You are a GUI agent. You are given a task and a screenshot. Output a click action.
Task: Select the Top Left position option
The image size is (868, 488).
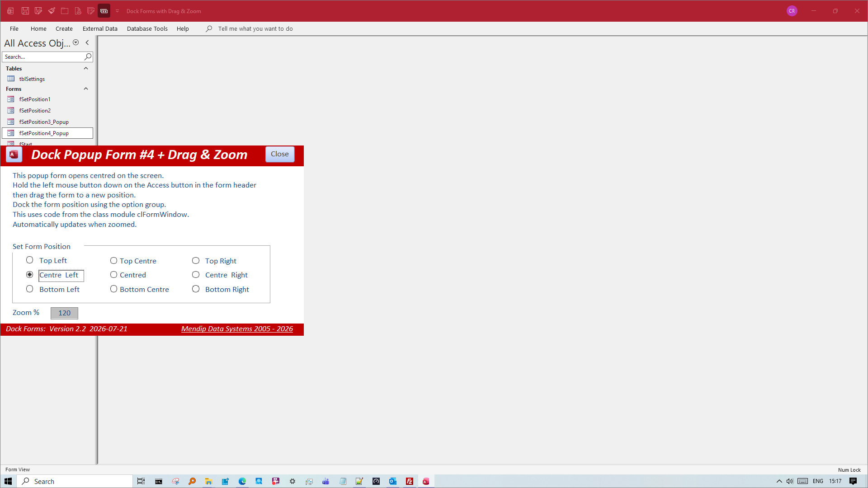point(30,260)
